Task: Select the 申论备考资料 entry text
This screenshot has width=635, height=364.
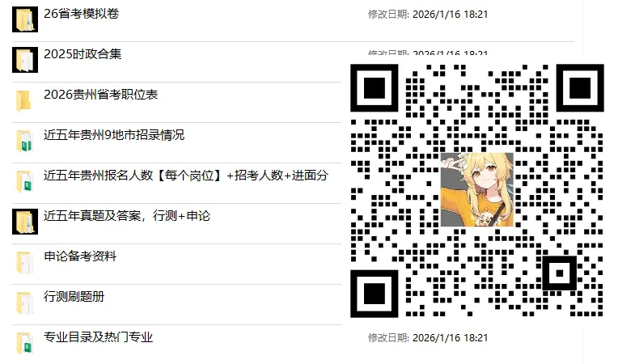Action: pyautogui.click(x=80, y=256)
